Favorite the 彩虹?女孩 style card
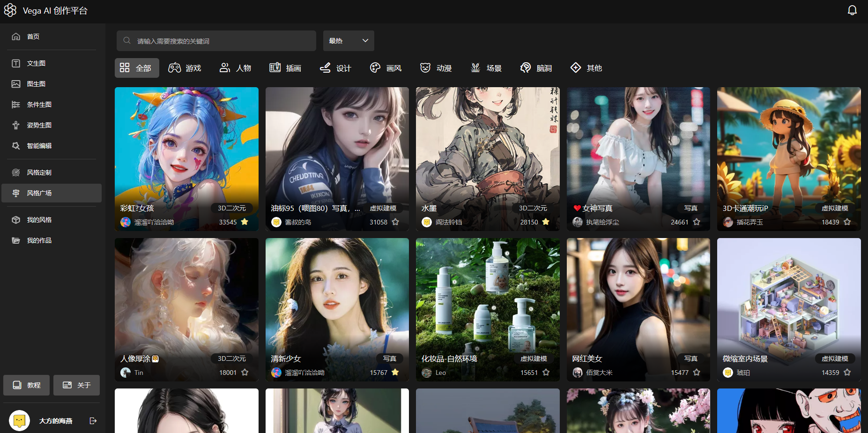The height and width of the screenshot is (433, 868). [245, 222]
